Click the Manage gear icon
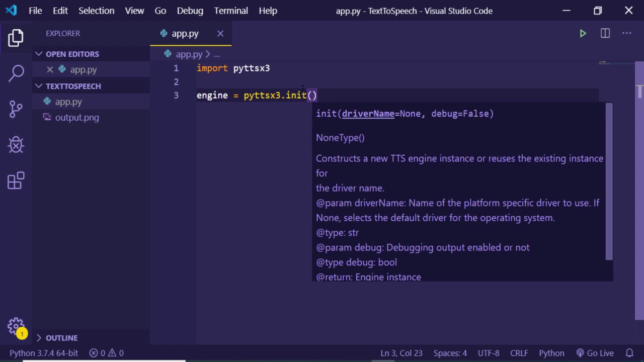 (x=16, y=326)
